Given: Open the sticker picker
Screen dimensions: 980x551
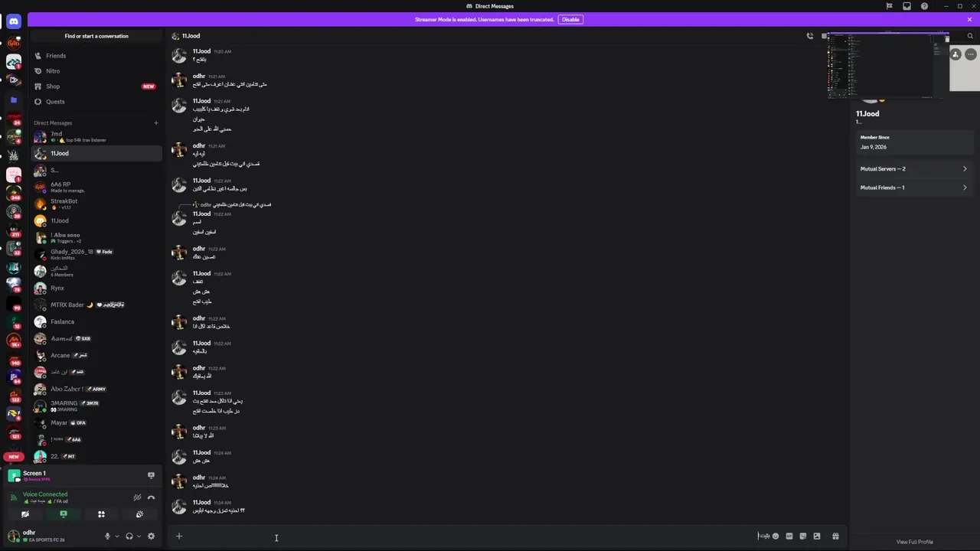Looking at the screenshot, I should tap(803, 536).
